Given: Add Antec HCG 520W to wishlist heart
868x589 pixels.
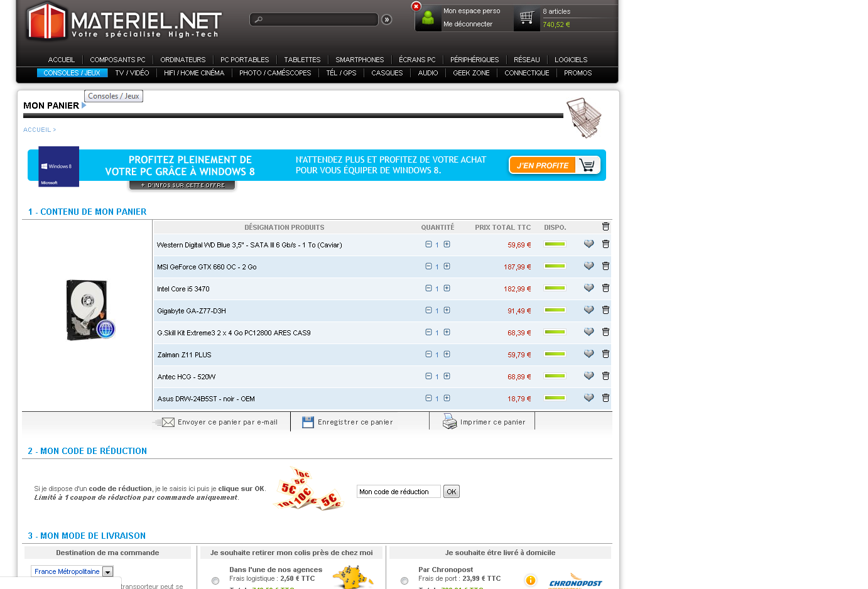Looking at the screenshot, I should 589,376.
